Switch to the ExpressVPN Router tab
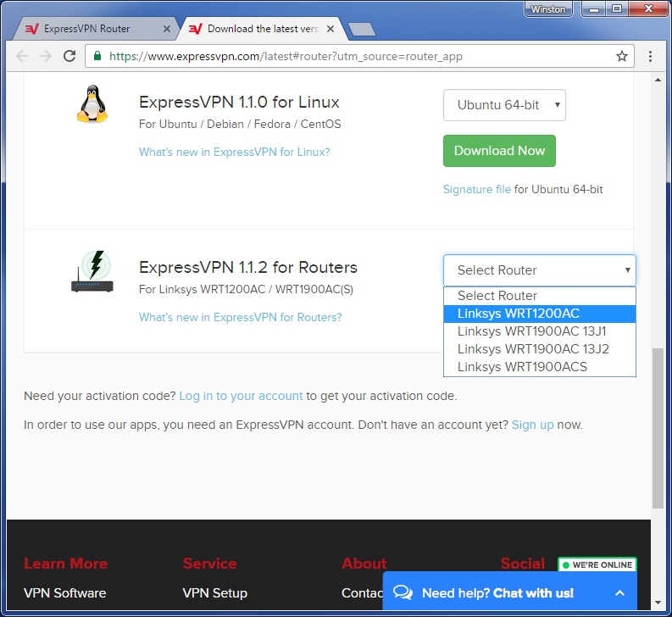 pyautogui.click(x=89, y=29)
